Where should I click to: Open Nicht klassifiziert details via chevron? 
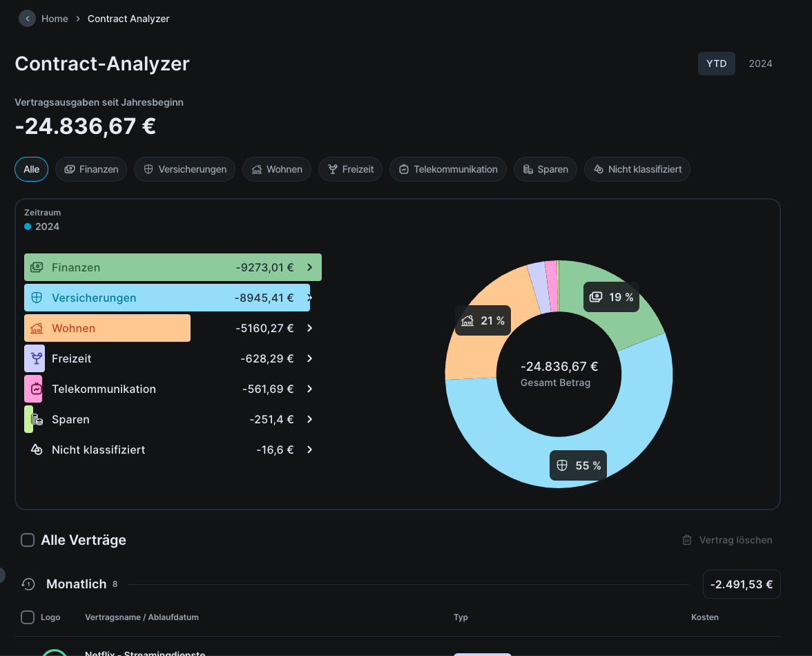coord(310,450)
